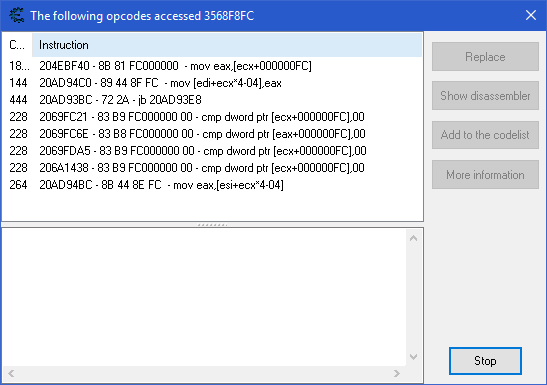Screen dimensions: 547x385
Task: Select the 206A1438 cmp dword ptr row
Action: [212, 168]
